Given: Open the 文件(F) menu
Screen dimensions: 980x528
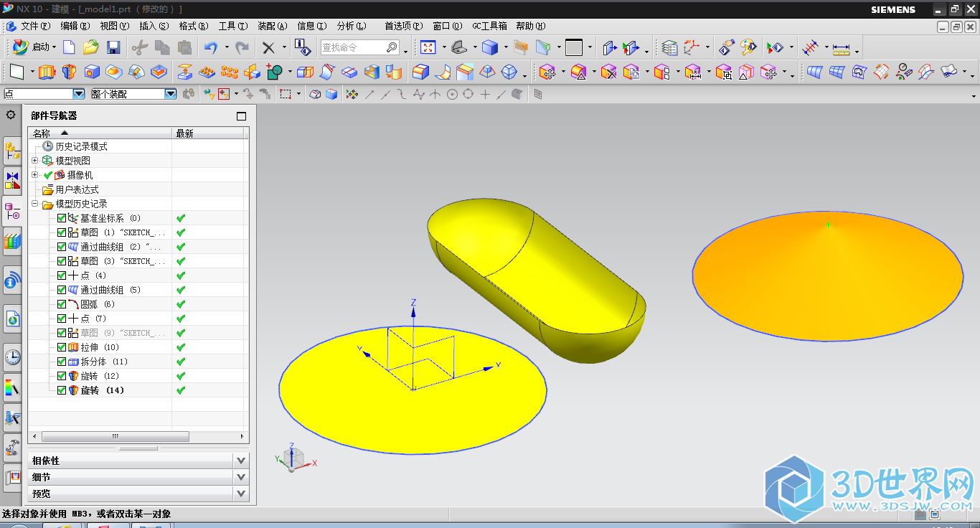Looking at the screenshot, I should click(x=35, y=26).
